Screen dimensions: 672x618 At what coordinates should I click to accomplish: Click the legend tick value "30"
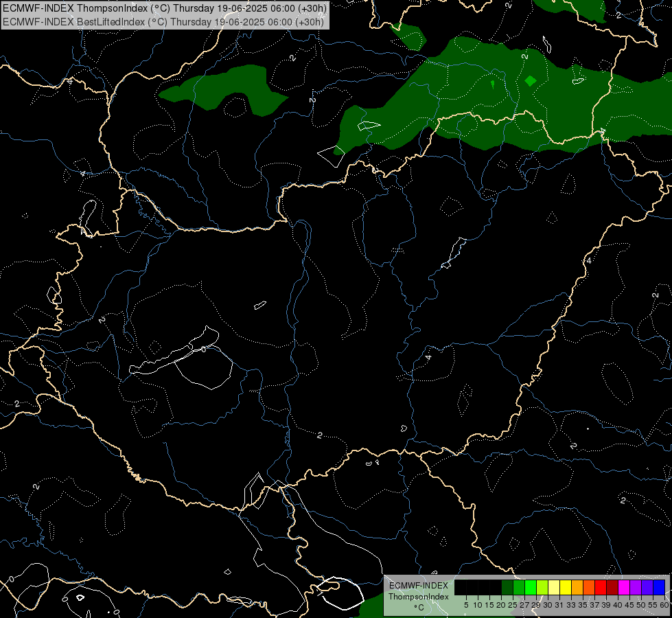(548, 605)
